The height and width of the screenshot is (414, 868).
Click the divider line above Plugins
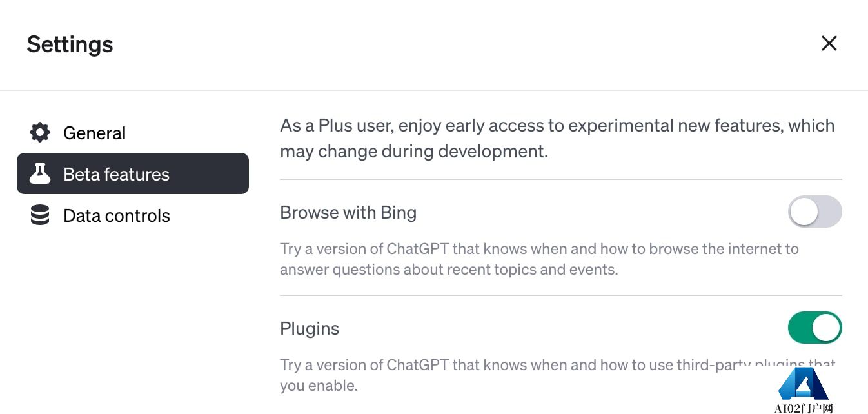point(561,295)
